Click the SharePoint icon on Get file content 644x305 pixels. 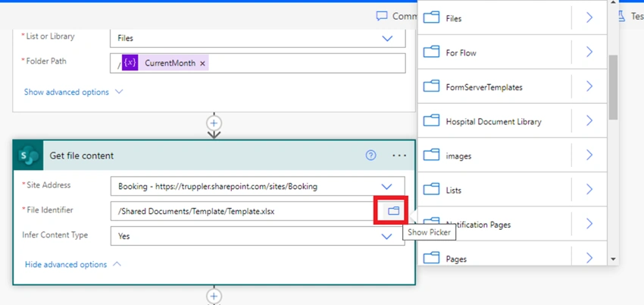click(x=28, y=156)
